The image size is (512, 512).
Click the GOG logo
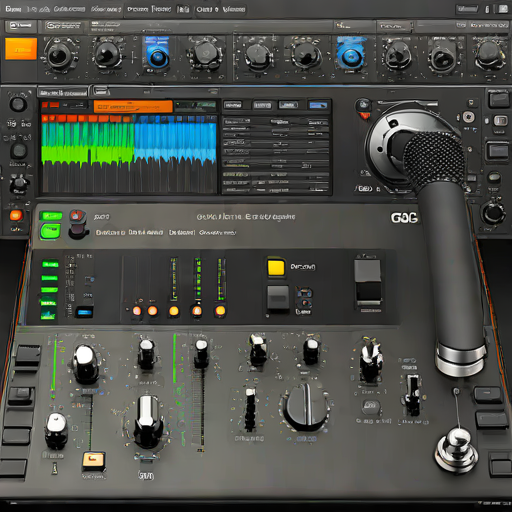click(404, 218)
